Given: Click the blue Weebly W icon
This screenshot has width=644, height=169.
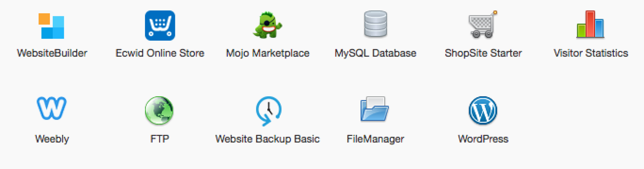Looking at the screenshot, I should tap(52, 108).
